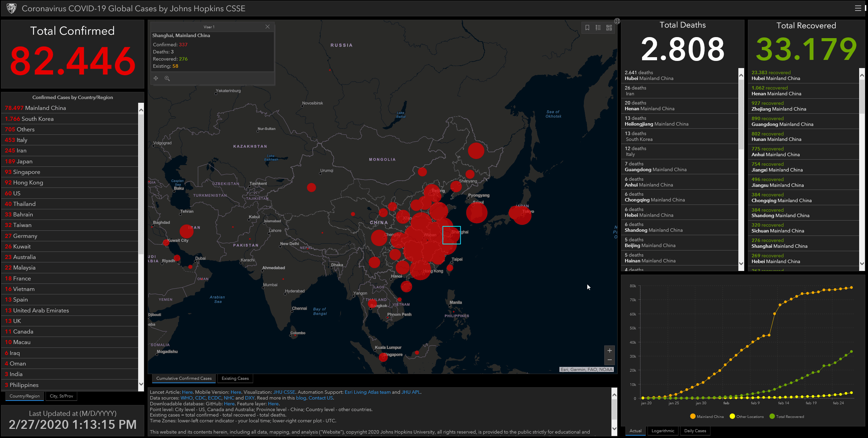
Task: Open the hamburger menu in header
Action: (x=858, y=8)
